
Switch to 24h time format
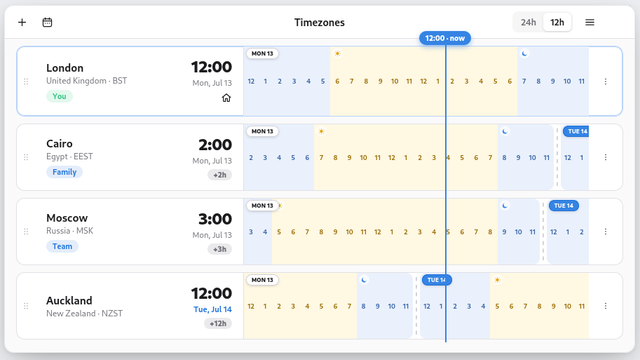[x=528, y=22]
